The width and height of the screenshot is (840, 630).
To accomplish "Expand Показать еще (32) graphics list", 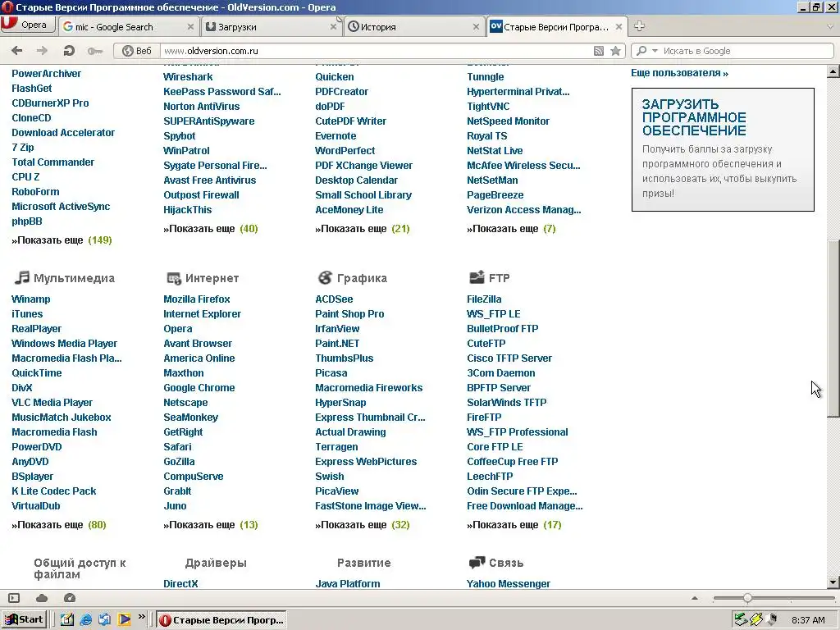I will (362, 525).
